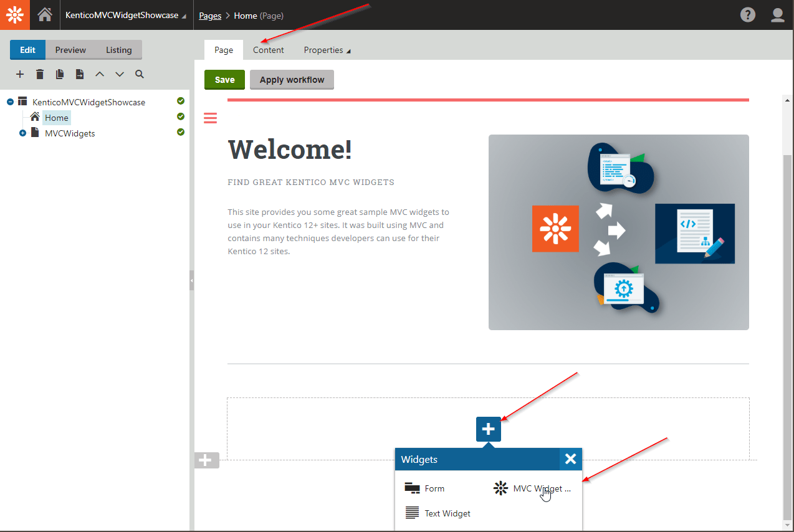Select Home in the content tree
Viewport: 794px width, 532px height.
click(57, 118)
